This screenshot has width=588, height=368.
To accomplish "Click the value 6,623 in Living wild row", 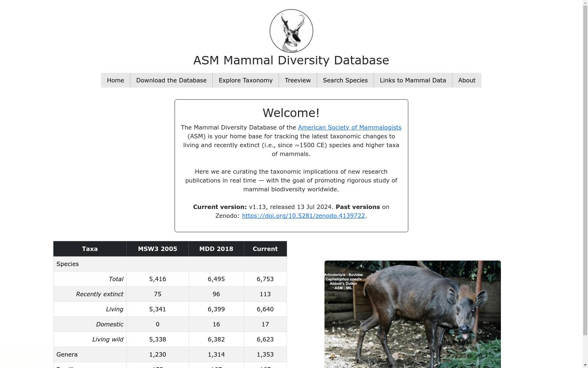I will (x=265, y=339).
